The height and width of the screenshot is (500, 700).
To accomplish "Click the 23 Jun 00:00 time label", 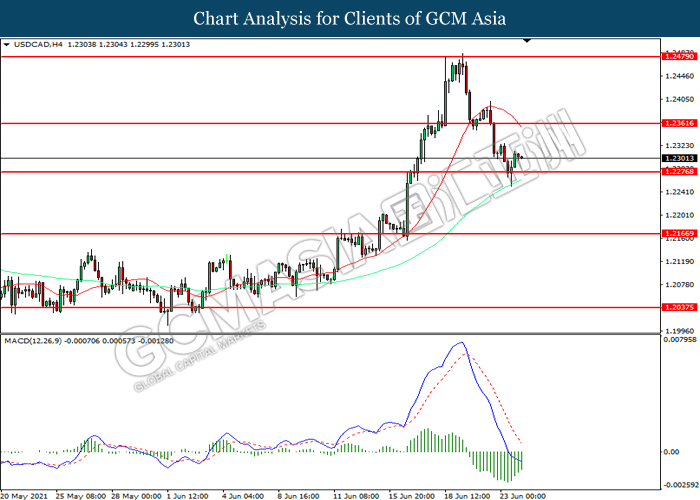I will pyautogui.click(x=522, y=496).
